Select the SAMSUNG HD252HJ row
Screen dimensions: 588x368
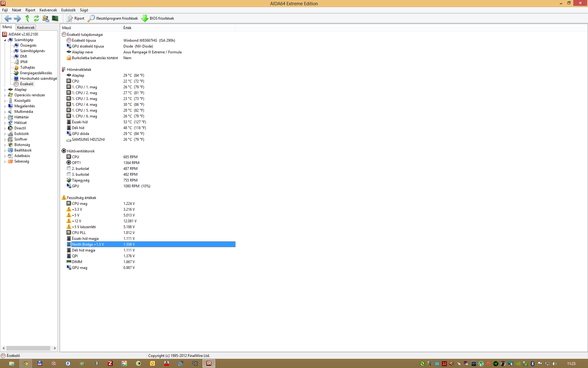click(x=148, y=140)
